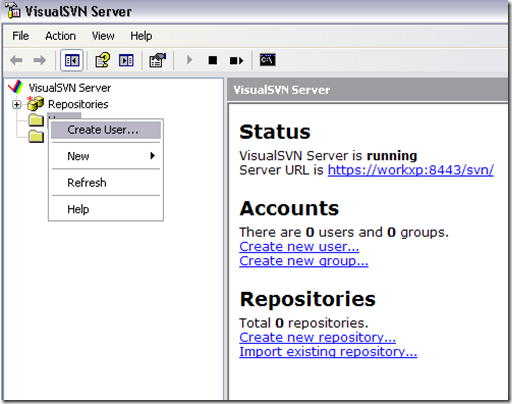
Task: Click the VisualSVN Server title bar icon
Action: click(13, 10)
